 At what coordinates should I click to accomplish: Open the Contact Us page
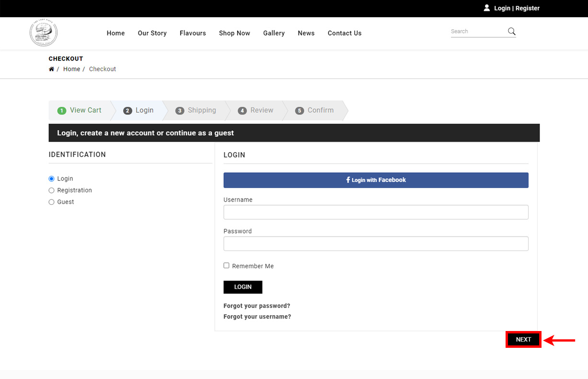[345, 33]
